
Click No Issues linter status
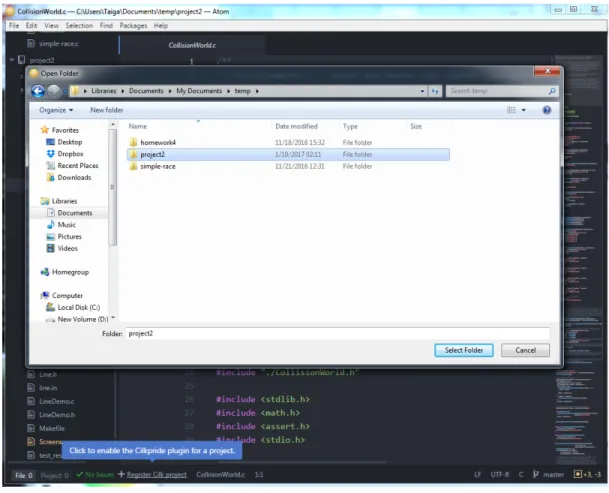[x=96, y=475]
